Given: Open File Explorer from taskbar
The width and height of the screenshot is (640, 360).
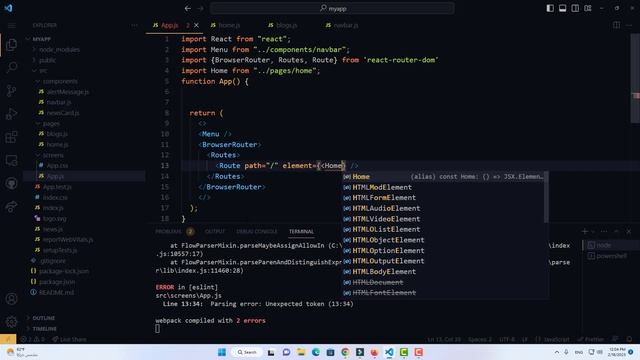Looking at the screenshot, I should click(301, 352).
